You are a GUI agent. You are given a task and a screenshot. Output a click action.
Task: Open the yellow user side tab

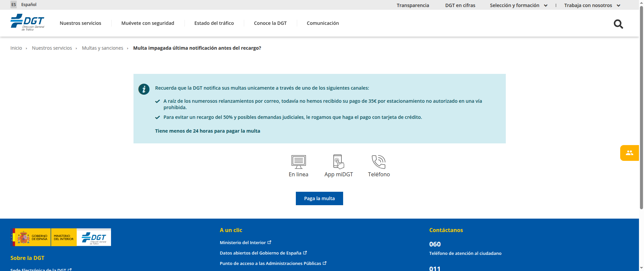[x=630, y=153]
